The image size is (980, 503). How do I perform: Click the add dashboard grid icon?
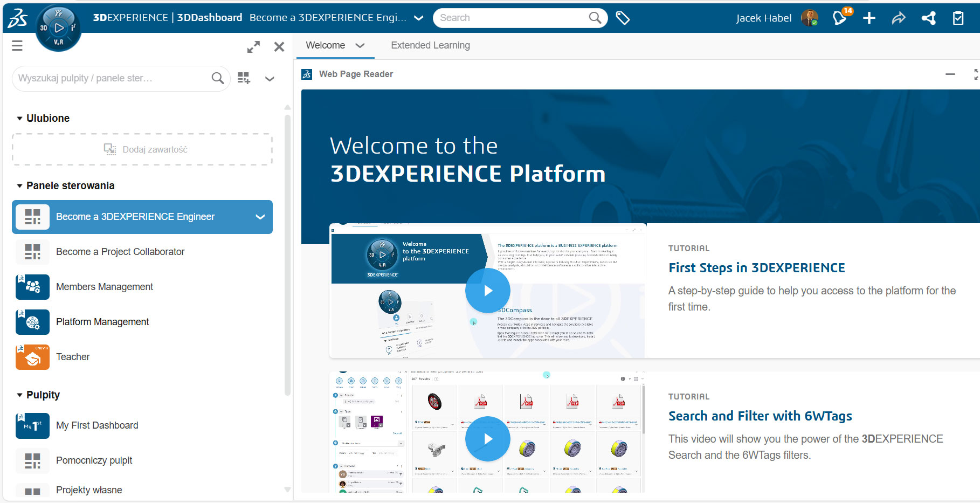coord(244,78)
